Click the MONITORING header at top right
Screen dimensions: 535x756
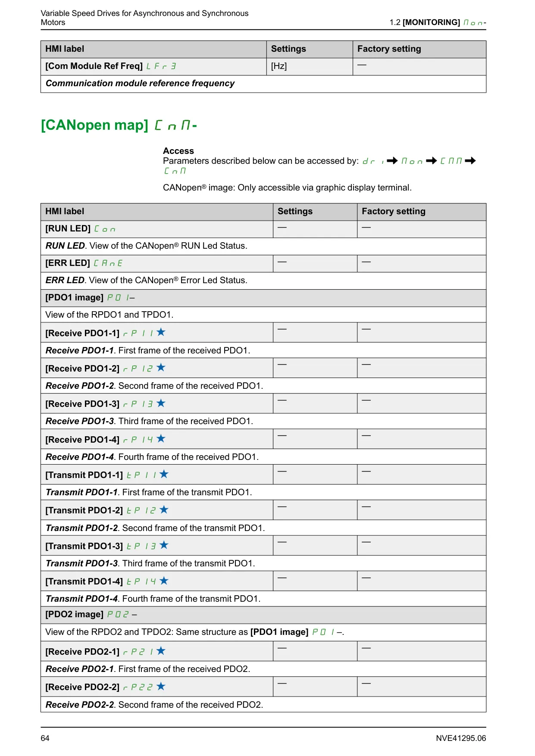point(431,22)
